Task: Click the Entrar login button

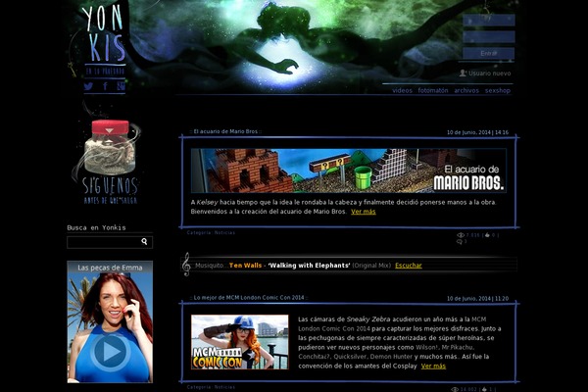Action: pyautogui.click(x=489, y=53)
